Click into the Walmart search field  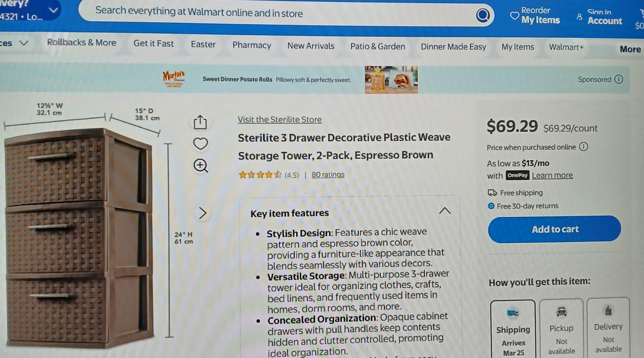coord(282,13)
